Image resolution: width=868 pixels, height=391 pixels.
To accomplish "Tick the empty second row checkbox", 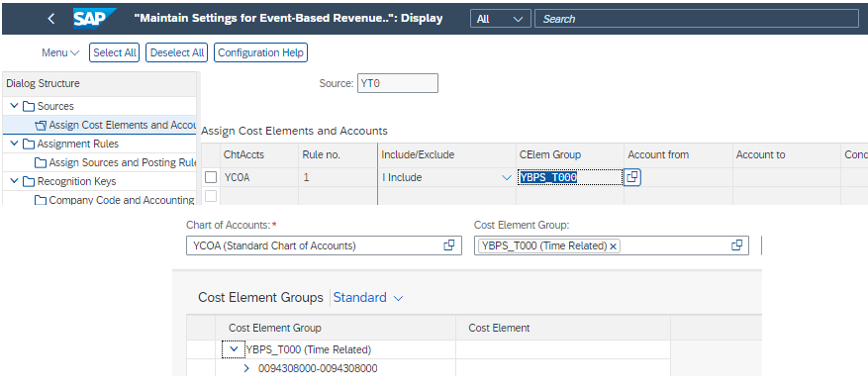I will 211,196.
